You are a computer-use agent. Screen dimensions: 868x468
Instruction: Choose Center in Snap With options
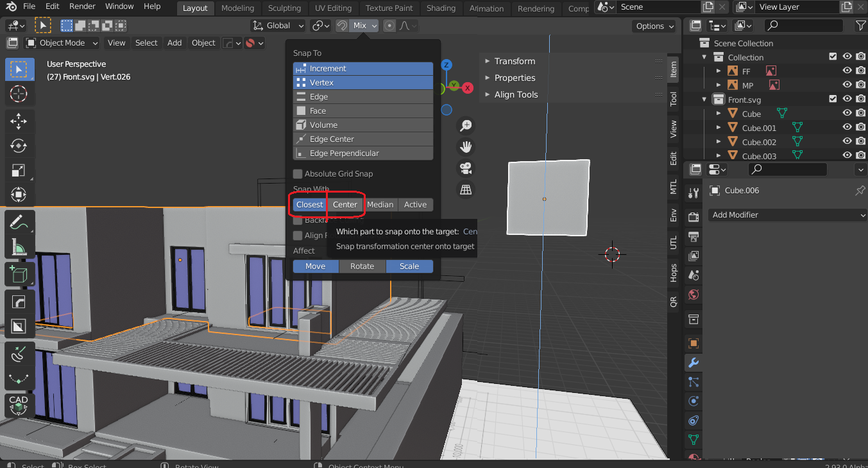[345, 205]
